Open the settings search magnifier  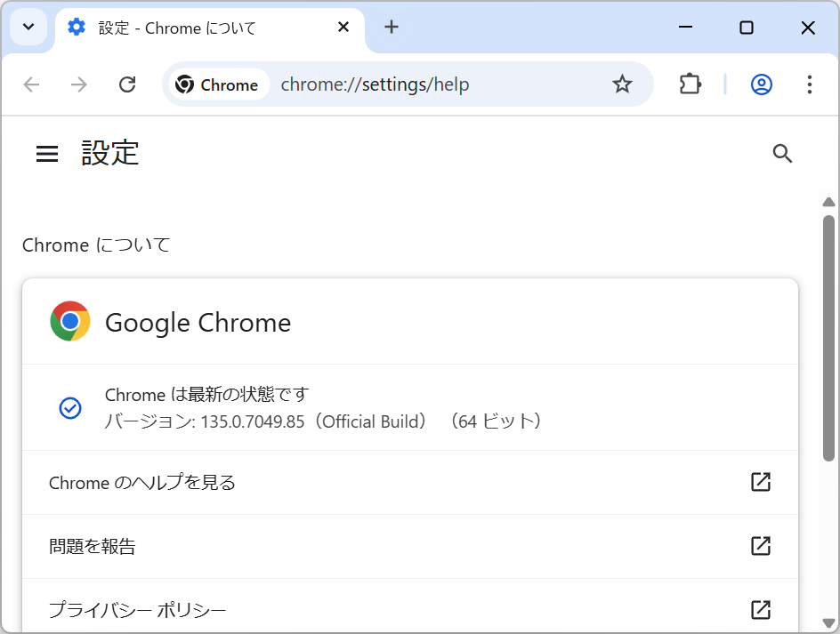coord(782,153)
